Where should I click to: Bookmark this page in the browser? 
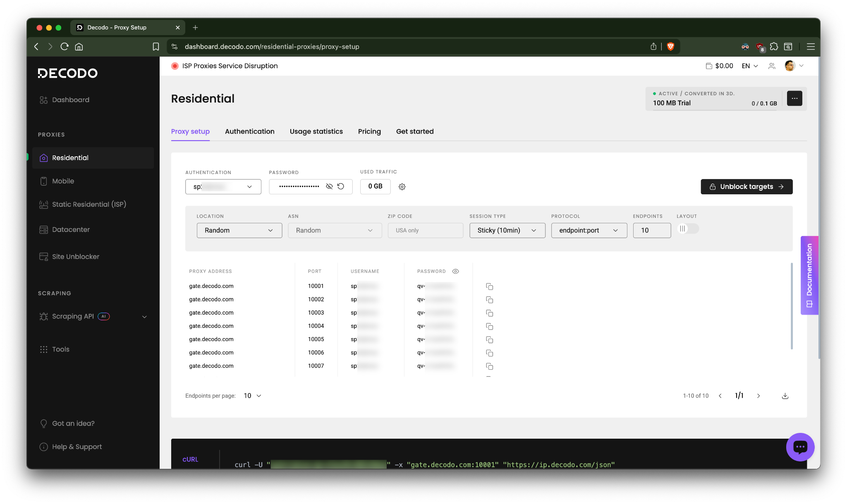pos(156,47)
